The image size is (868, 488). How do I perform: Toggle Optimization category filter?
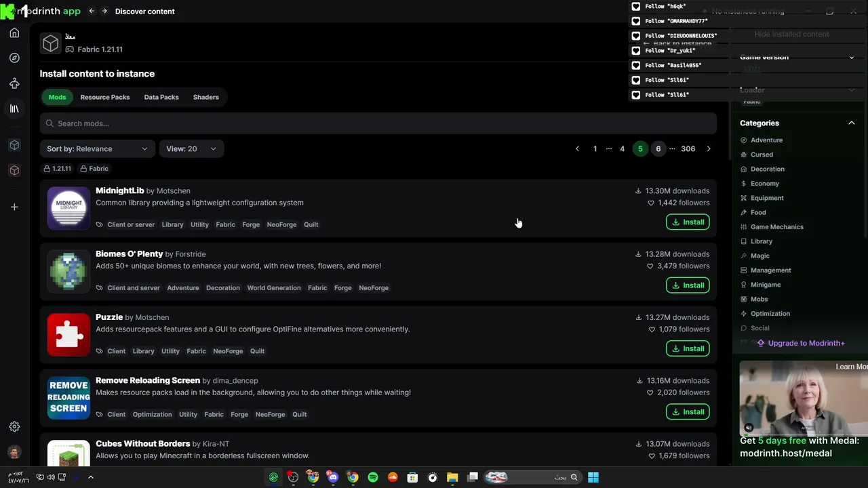pyautogui.click(x=765, y=314)
